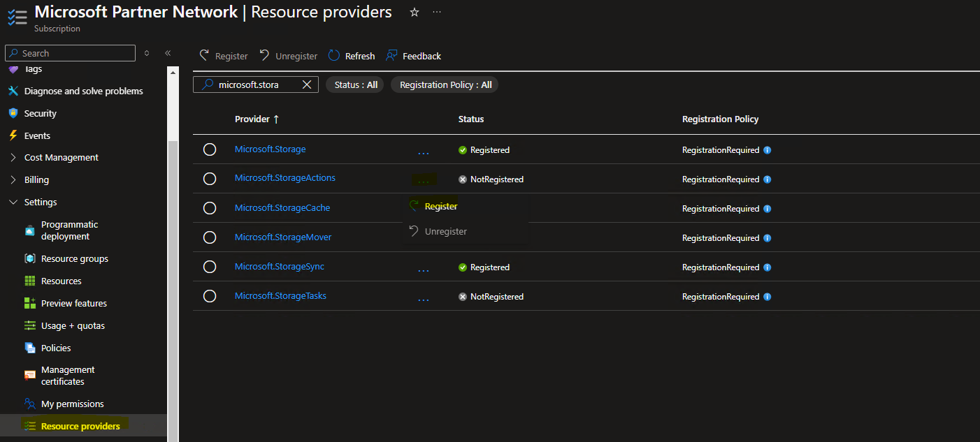Sort by the Provider column header

coord(257,119)
